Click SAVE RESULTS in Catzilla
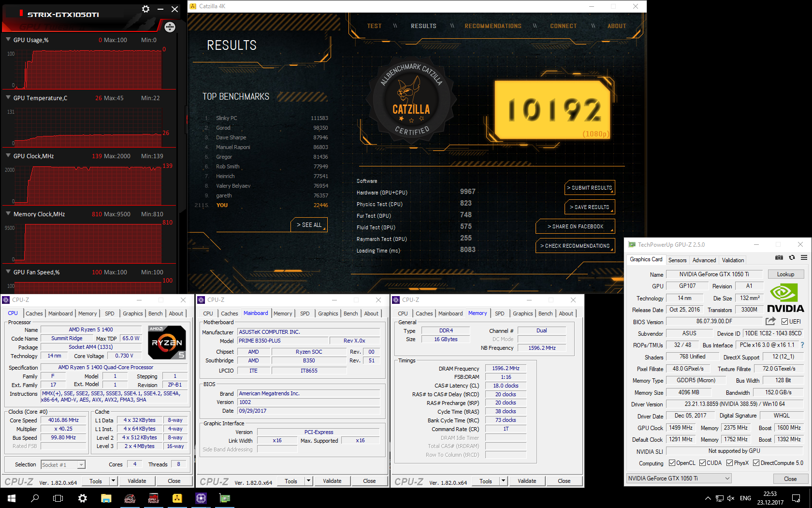Viewport: 812px width, 508px height. [x=590, y=207]
